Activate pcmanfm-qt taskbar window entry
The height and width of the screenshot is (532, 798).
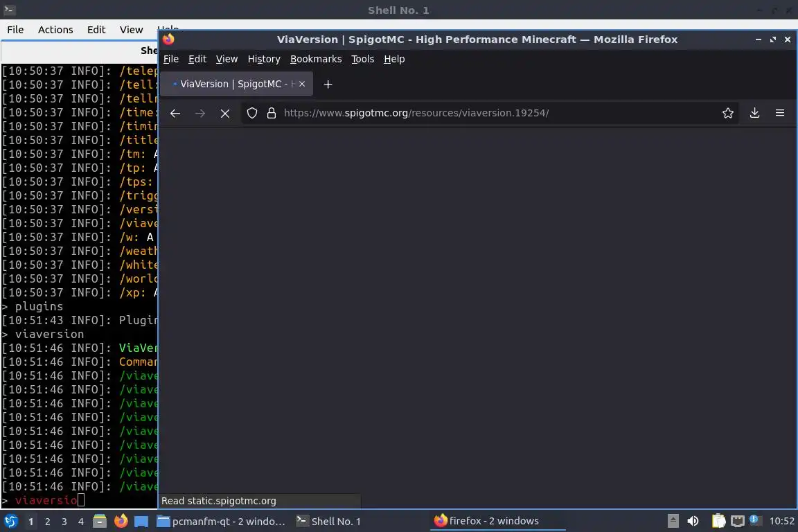tap(221, 522)
